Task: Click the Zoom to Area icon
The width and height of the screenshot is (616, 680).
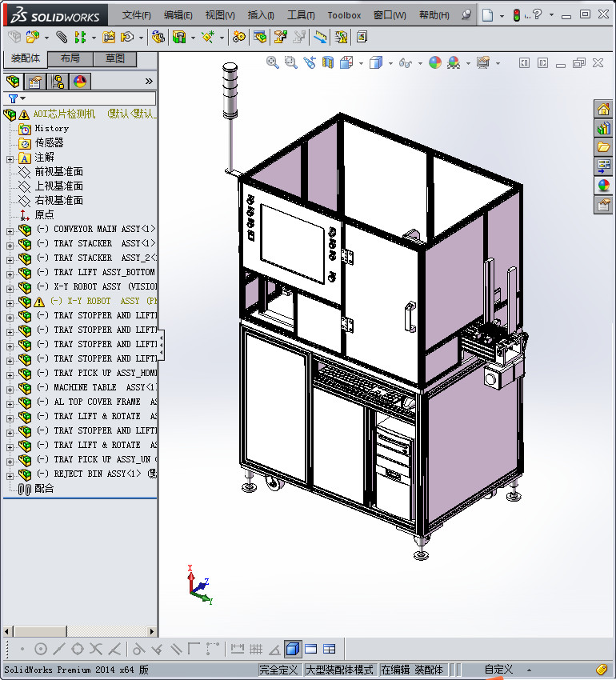Action: pyautogui.click(x=290, y=63)
